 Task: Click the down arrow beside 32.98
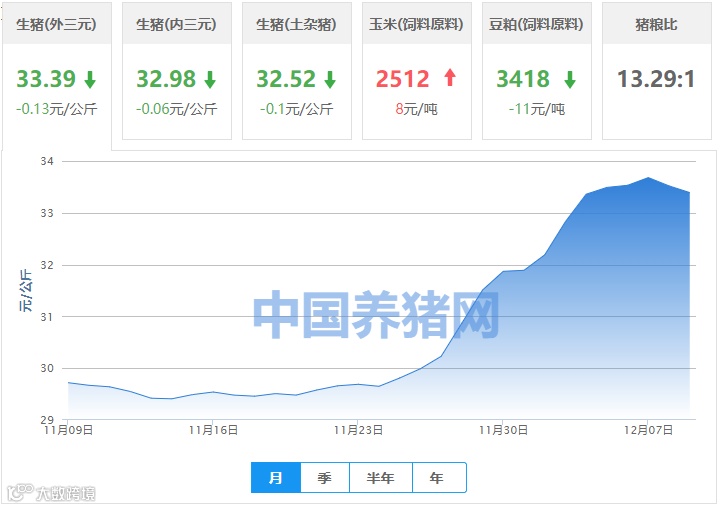[210, 79]
